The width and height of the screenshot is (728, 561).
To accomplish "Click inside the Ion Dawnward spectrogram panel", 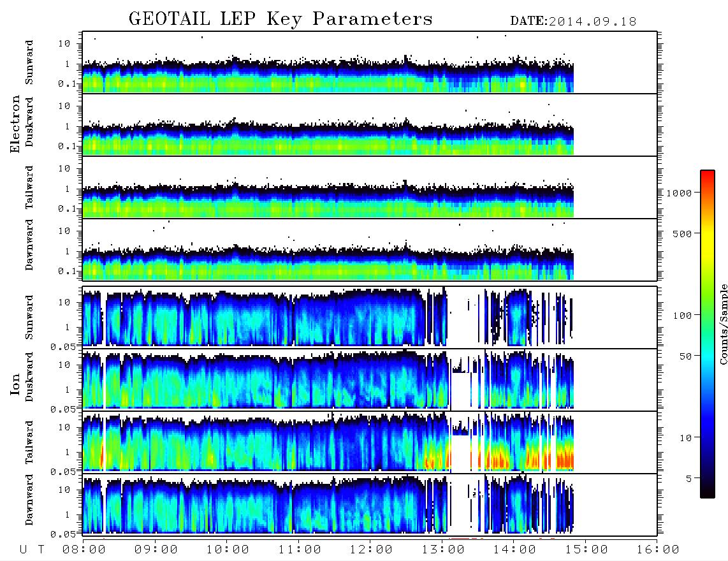I will click(370, 504).
